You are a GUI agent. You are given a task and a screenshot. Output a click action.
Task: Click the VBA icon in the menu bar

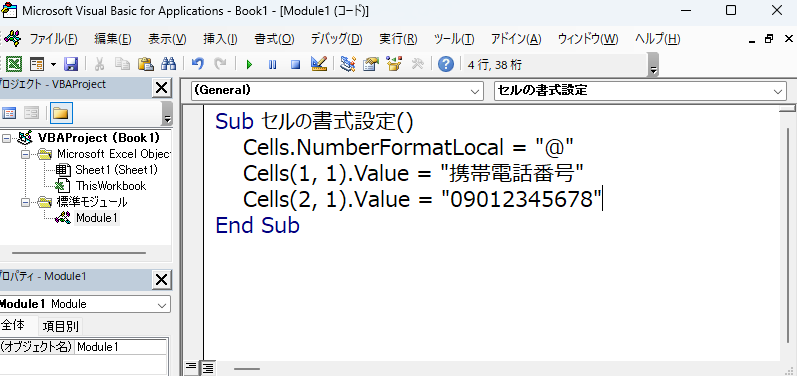coord(13,38)
